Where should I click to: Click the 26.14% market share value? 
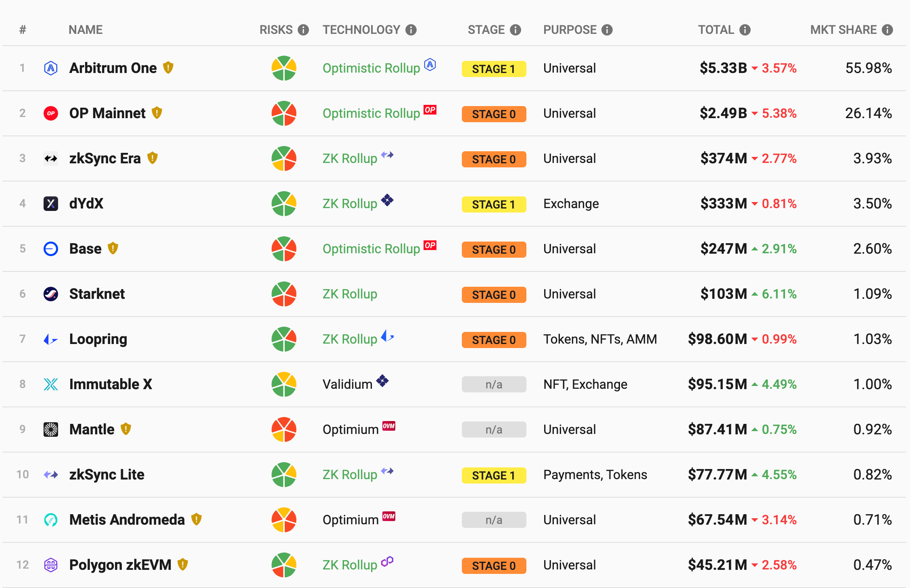pyautogui.click(x=868, y=113)
